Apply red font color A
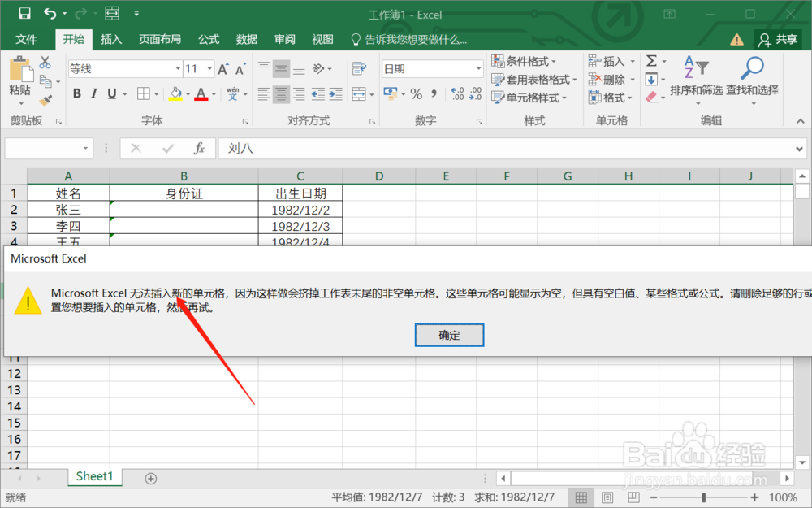The image size is (812, 508). click(201, 93)
